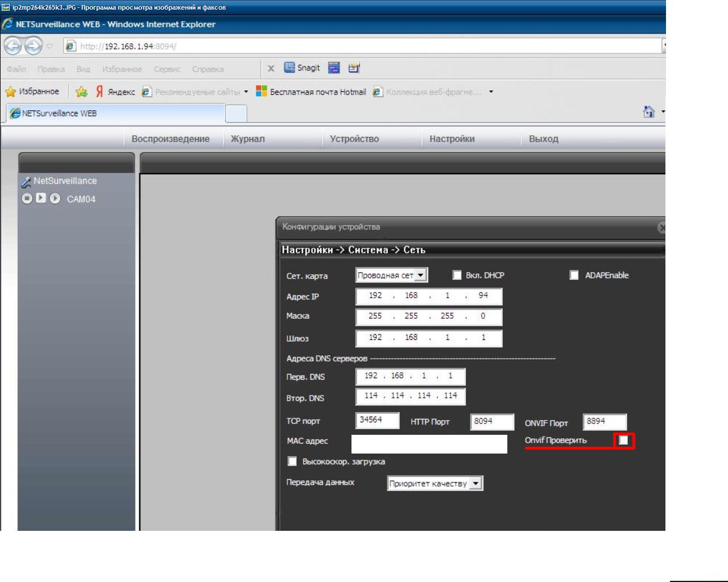This screenshot has height=582, width=728.
Task: Toggle the ADAPEnable checkbox
Action: (x=574, y=275)
